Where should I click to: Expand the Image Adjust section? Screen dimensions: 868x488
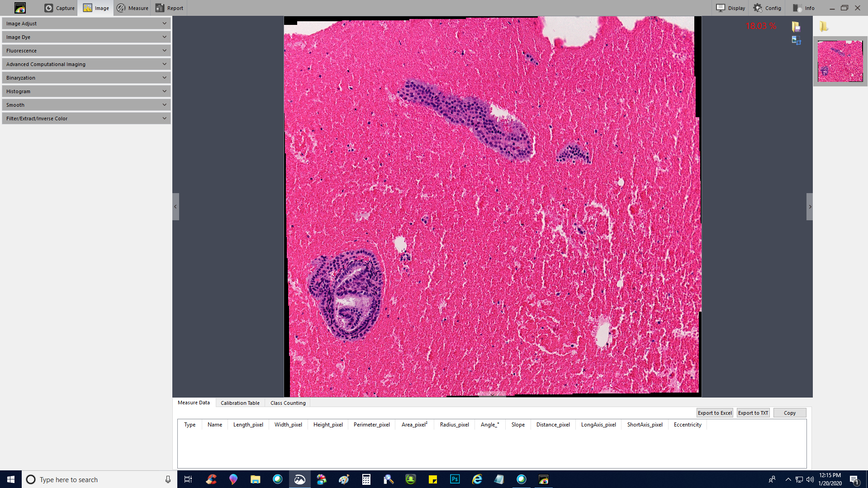(86, 24)
